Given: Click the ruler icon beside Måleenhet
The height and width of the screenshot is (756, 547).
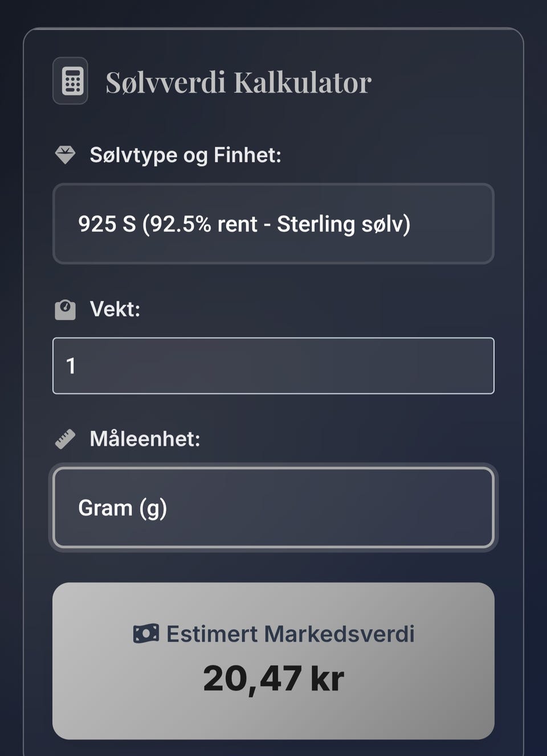Looking at the screenshot, I should point(65,439).
